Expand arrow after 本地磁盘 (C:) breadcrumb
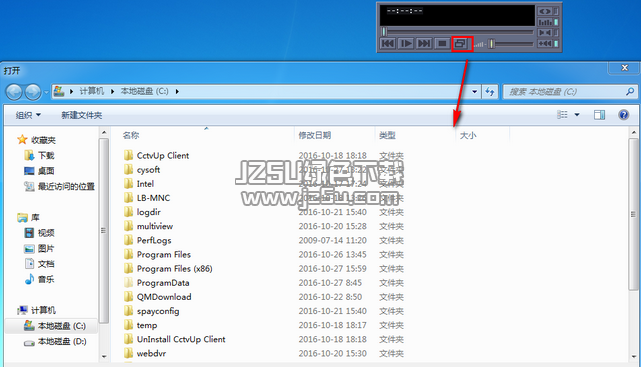This screenshot has height=367, width=641. pos(177,91)
